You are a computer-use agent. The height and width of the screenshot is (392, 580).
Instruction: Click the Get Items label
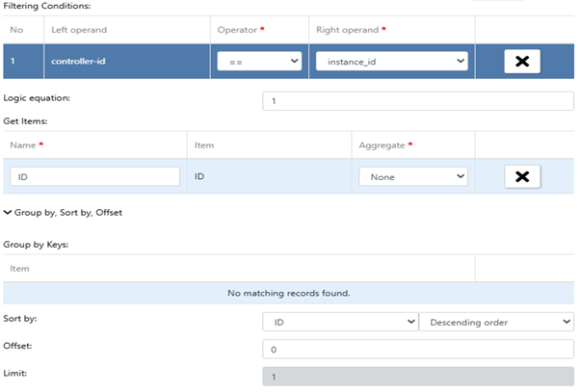pyautogui.click(x=25, y=121)
